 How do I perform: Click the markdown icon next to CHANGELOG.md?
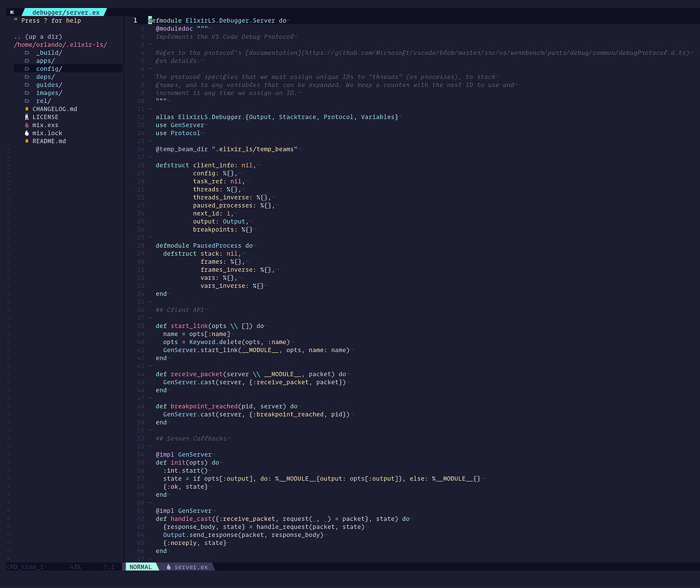[26, 109]
